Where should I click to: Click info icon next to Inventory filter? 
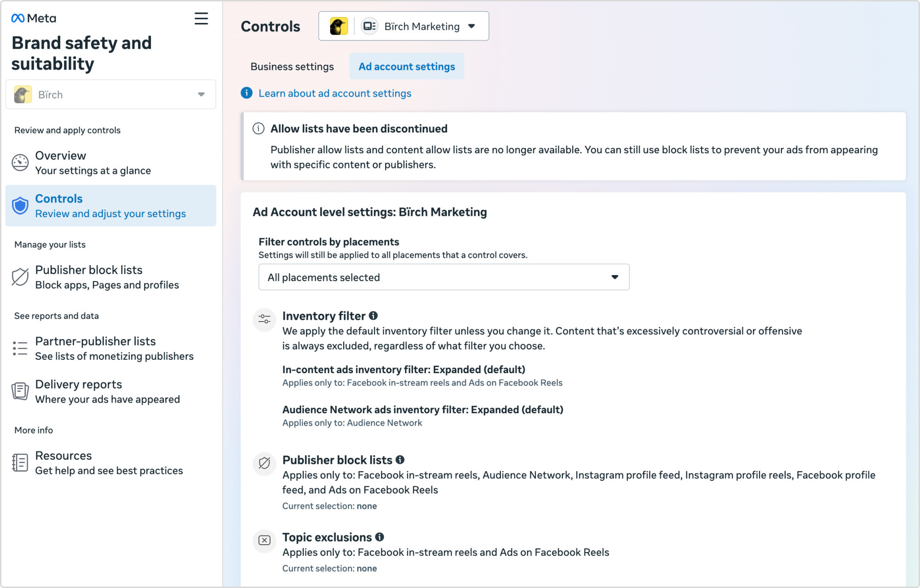[374, 316]
